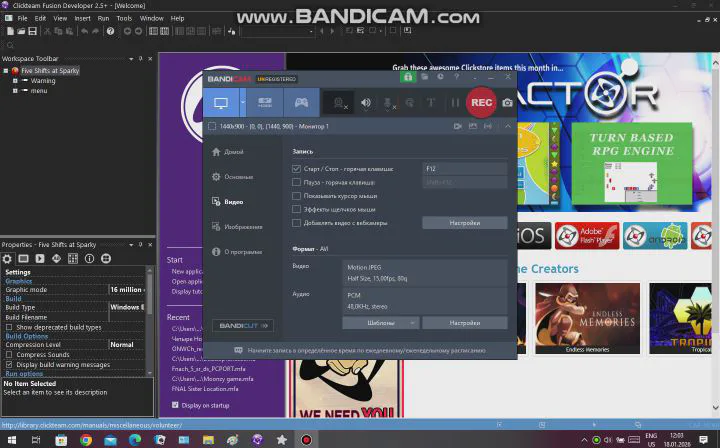Toggle Display on startup checkbox
Image resolution: width=720 pixels, height=448 pixels.
coord(175,405)
